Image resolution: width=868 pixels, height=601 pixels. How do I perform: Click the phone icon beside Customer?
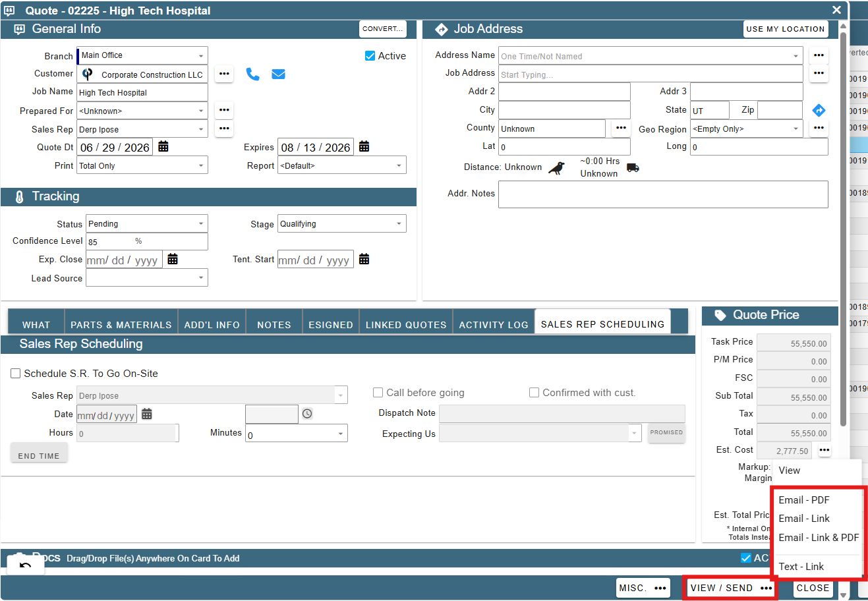[252, 74]
